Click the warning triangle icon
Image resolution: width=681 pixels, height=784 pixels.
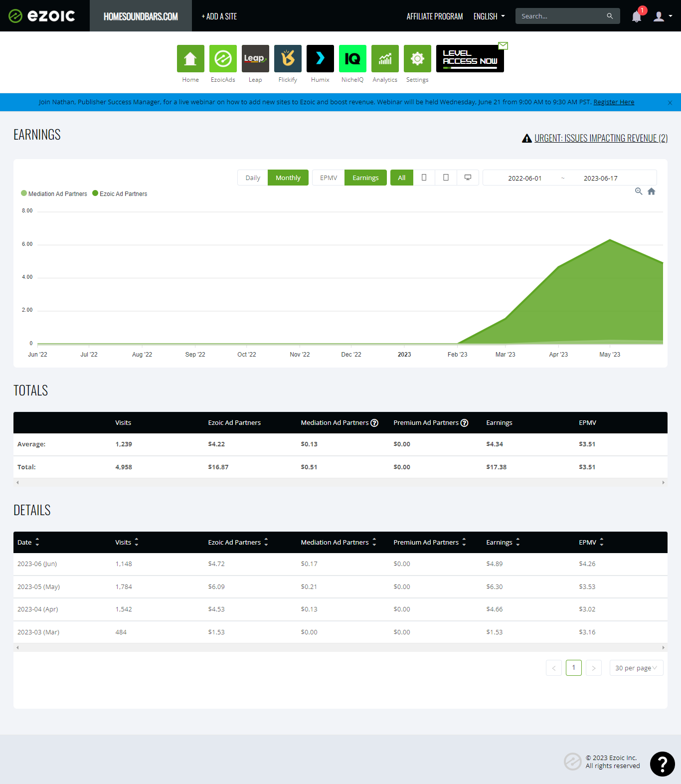tap(526, 138)
